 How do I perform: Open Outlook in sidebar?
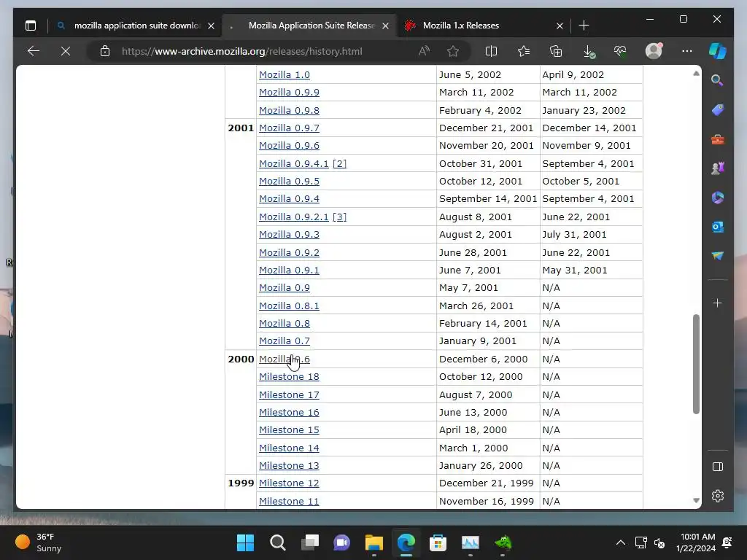point(718,227)
